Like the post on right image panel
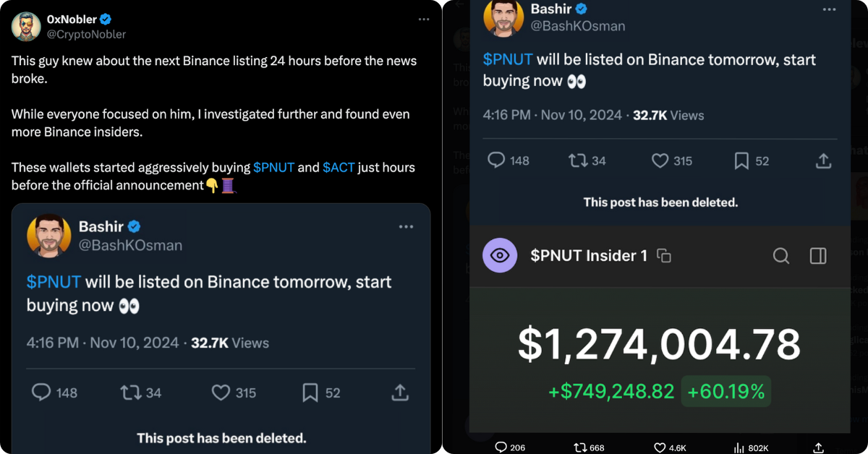Screen dimensions: 868x454 (660, 160)
